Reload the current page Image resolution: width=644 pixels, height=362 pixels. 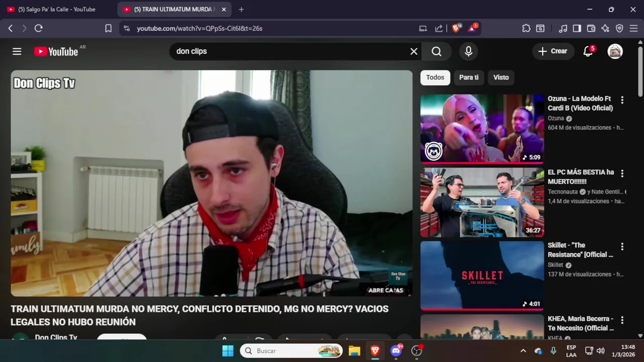(x=38, y=28)
